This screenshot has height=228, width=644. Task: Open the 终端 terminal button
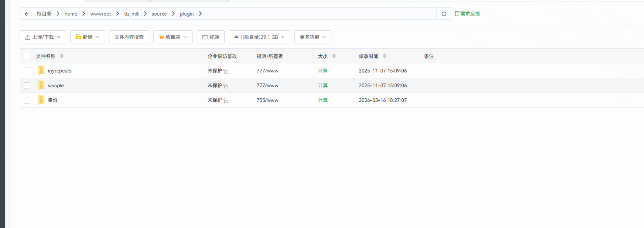pos(211,37)
